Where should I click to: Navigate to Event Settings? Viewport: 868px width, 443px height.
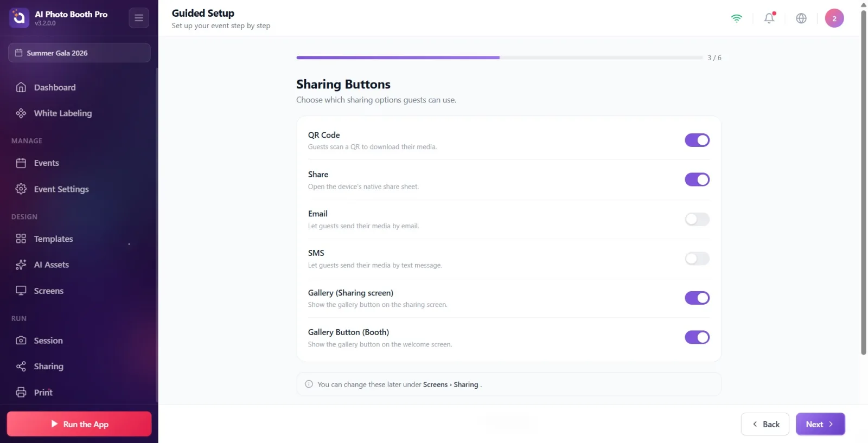coord(79,189)
